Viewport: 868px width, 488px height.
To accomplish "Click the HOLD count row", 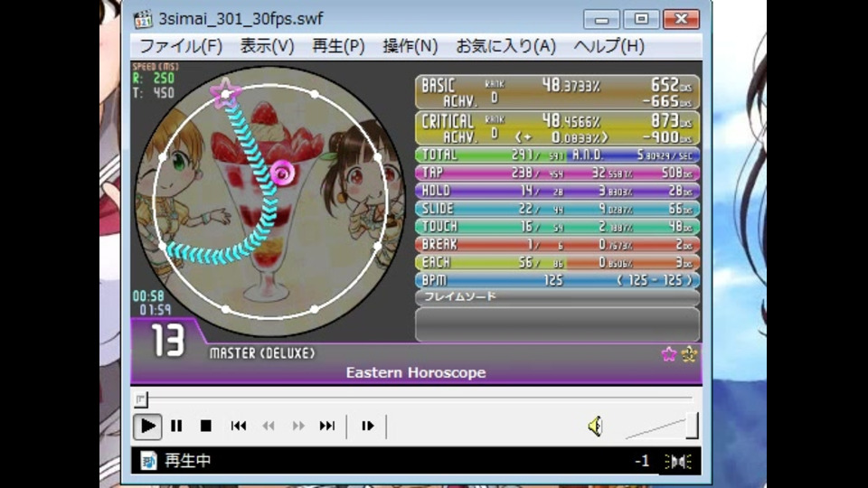I will 558,191.
